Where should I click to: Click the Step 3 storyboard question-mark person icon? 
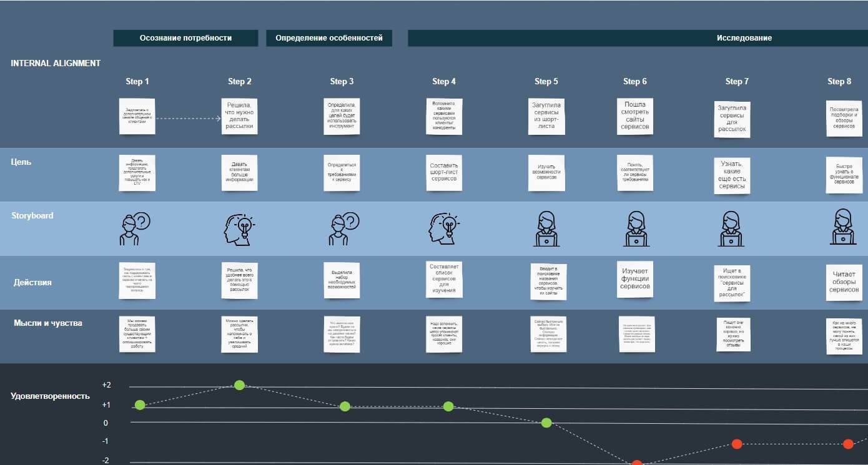click(x=343, y=229)
